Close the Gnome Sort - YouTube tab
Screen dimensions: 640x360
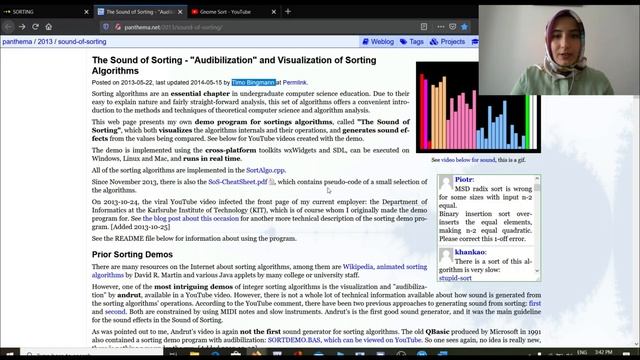(274, 12)
